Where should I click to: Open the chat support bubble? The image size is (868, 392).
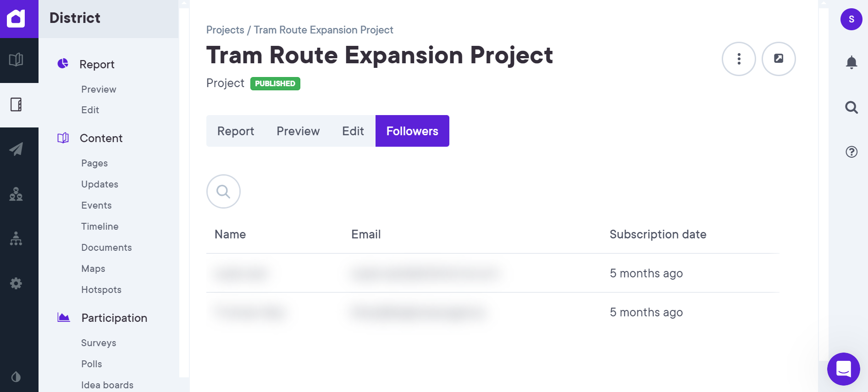[843, 369]
